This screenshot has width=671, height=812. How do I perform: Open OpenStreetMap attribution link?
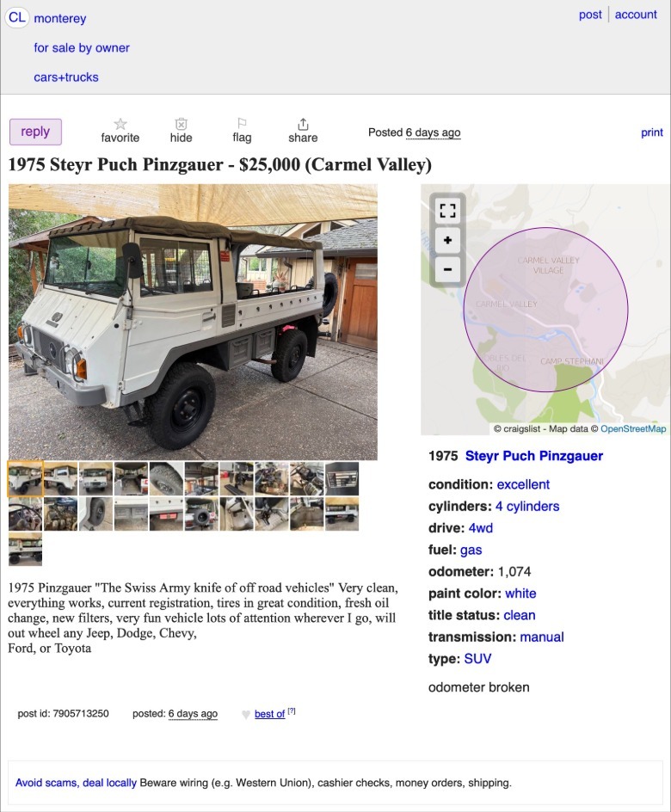coord(633,428)
